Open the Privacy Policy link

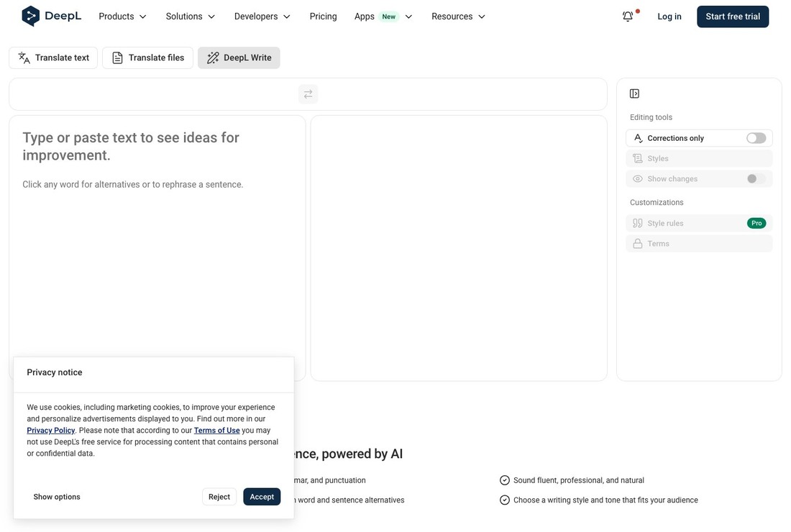[x=50, y=430]
